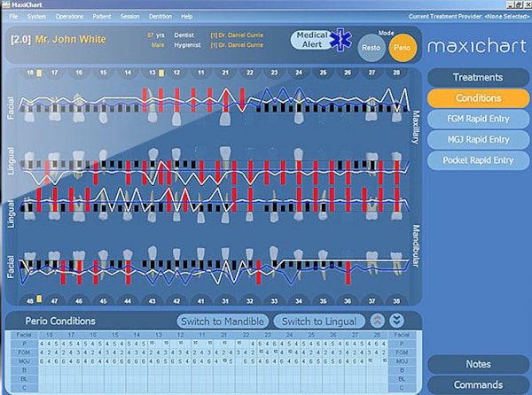
Task: Select upper tooth number 11
Action: 201,73
